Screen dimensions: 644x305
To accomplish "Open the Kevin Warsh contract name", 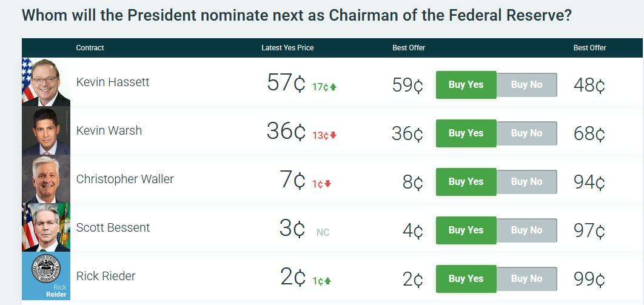I will point(109,130).
